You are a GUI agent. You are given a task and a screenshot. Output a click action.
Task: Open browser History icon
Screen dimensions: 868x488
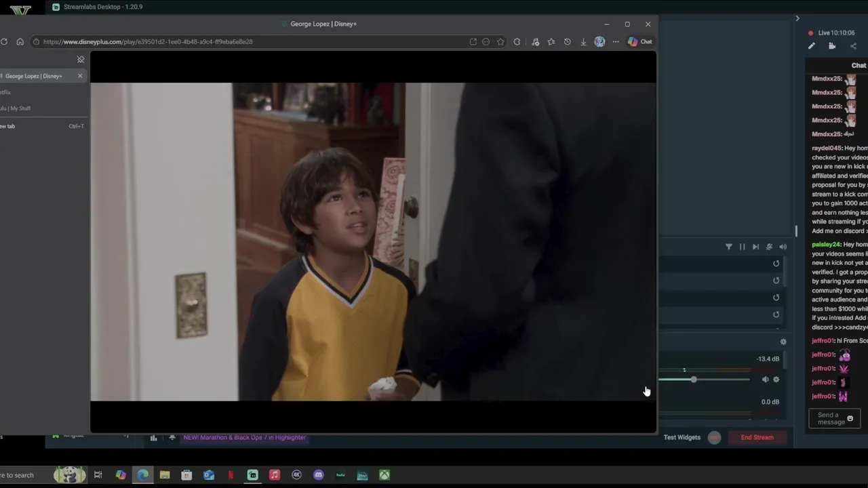568,41
